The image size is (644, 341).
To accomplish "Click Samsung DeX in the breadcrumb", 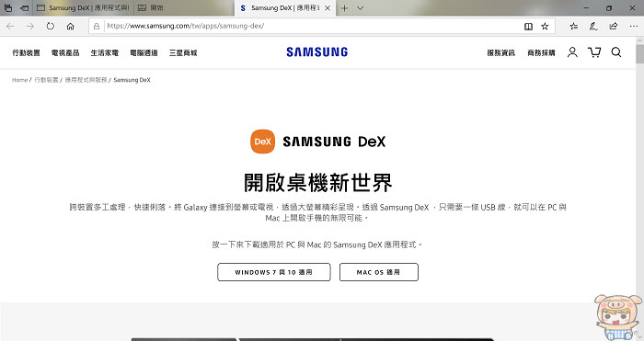I will click(132, 80).
